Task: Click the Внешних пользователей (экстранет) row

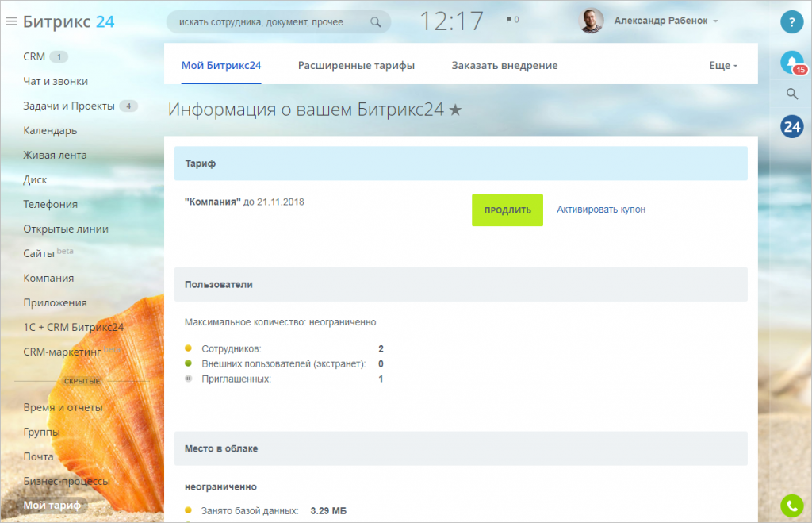Action: tap(285, 363)
